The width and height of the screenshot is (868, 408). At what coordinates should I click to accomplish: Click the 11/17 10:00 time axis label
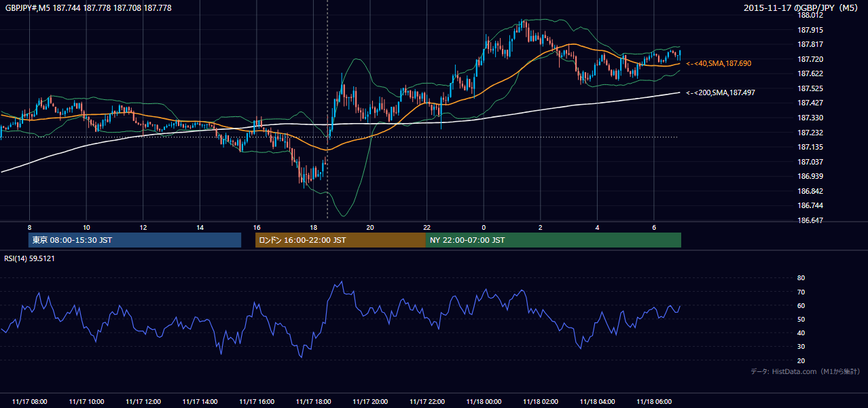86,402
